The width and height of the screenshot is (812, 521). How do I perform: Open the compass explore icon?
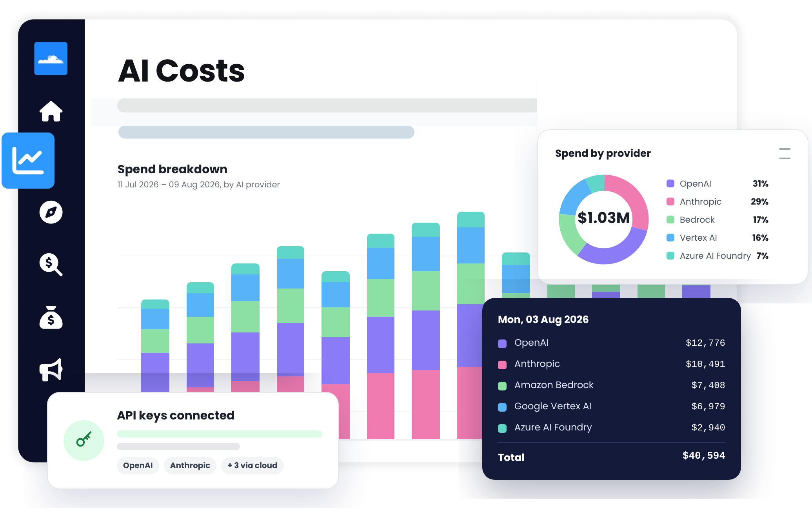pyautogui.click(x=51, y=212)
